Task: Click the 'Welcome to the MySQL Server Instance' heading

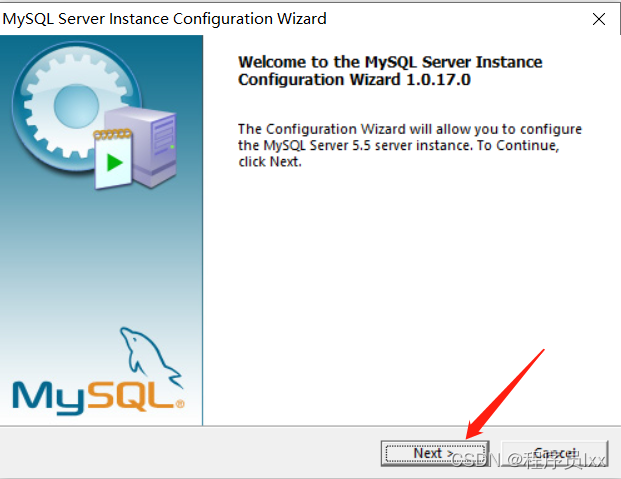Action: coord(390,71)
